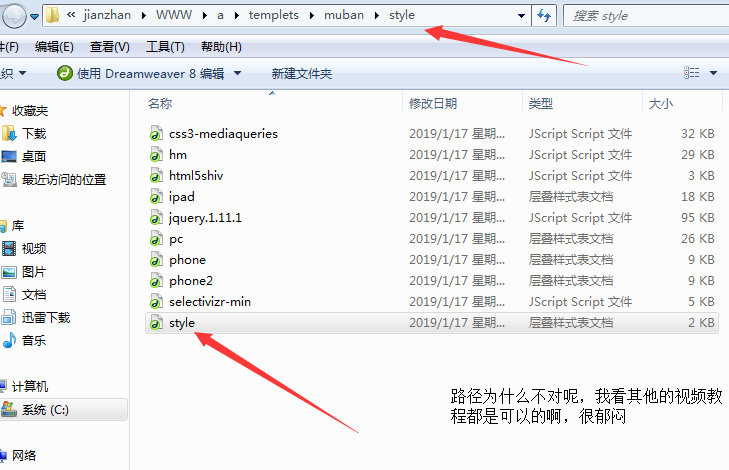Click the 32 KB size cell
The image size is (729, 470).
pos(697,133)
